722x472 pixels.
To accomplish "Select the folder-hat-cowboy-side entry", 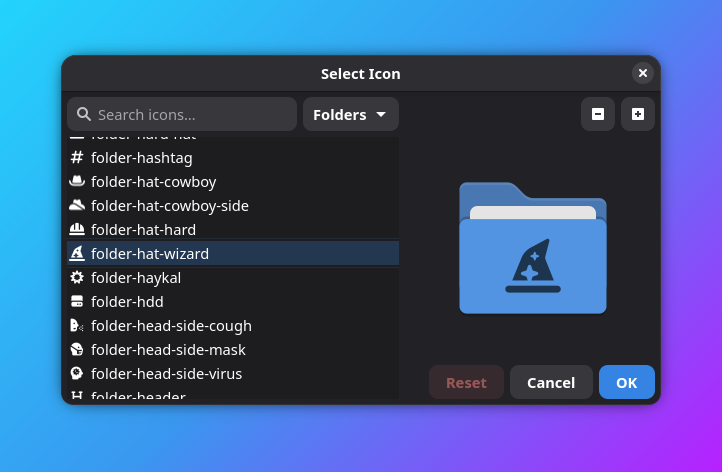I will coord(233,205).
